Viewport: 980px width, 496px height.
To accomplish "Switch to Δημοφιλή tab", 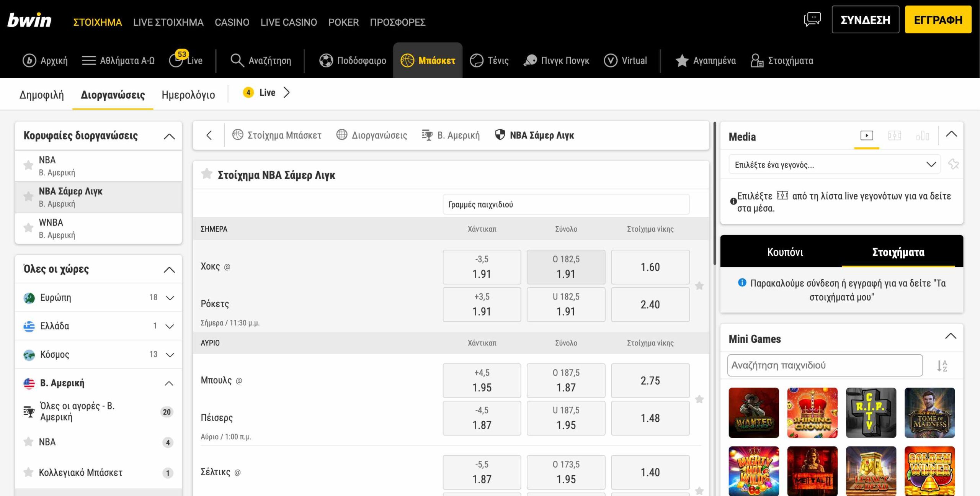I will pos(42,95).
